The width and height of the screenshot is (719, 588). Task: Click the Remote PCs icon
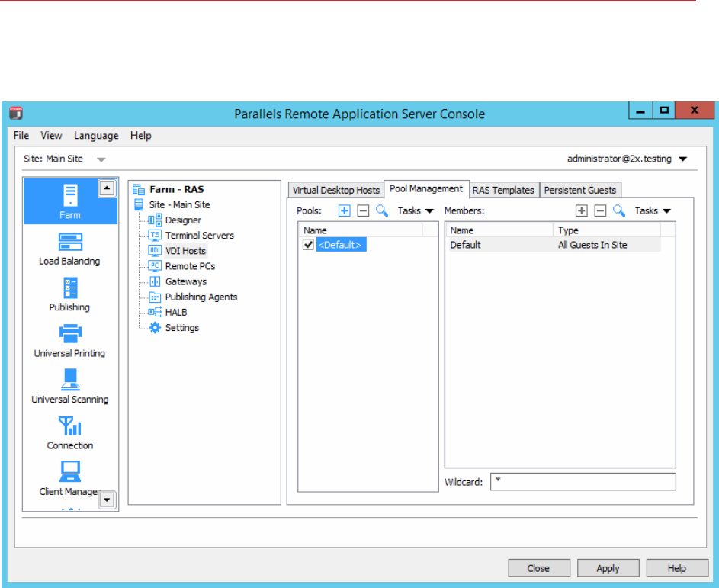[155, 266]
